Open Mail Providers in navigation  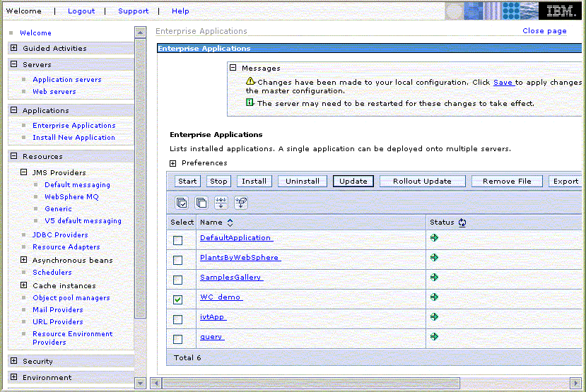click(x=58, y=310)
